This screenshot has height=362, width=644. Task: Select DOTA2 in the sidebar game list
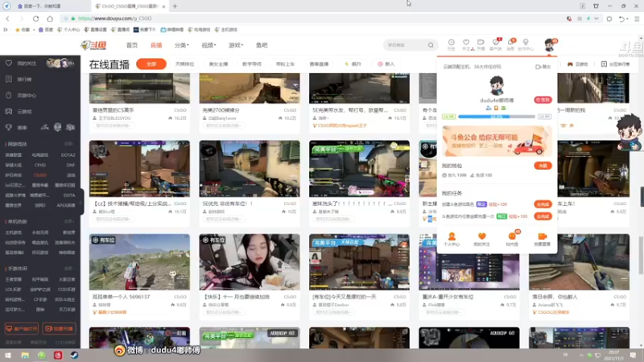click(68, 155)
